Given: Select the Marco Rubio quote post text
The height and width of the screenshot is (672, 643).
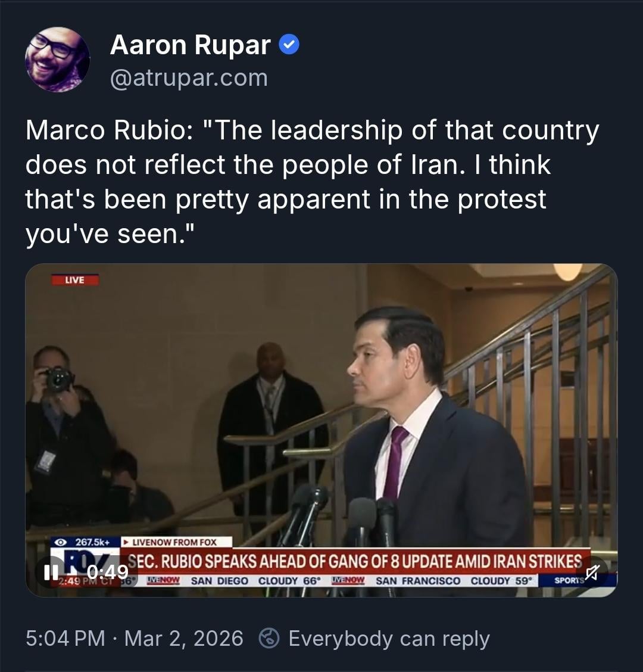Looking at the screenshot, I should pyautogui.click(x=312, y=182).
